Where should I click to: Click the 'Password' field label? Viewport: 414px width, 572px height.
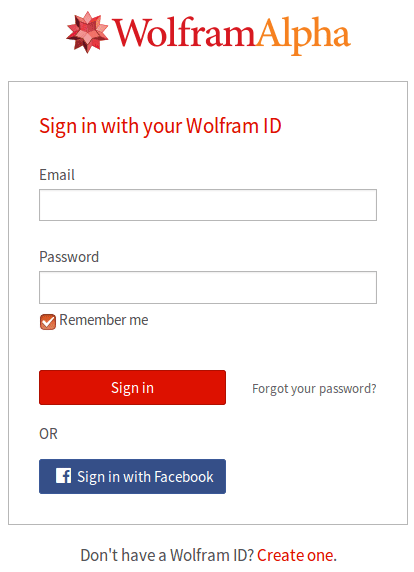(x=69, y=257)
